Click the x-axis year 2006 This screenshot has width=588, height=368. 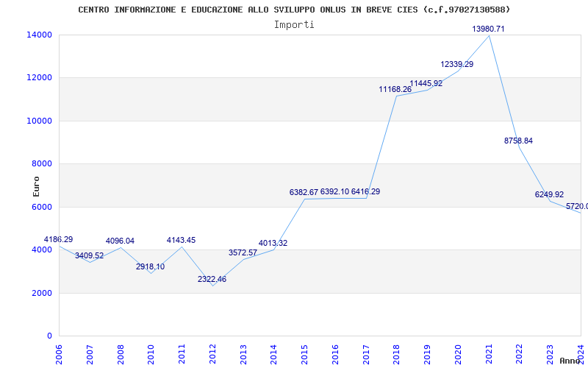pyautogui.click(x=59, y=355)
